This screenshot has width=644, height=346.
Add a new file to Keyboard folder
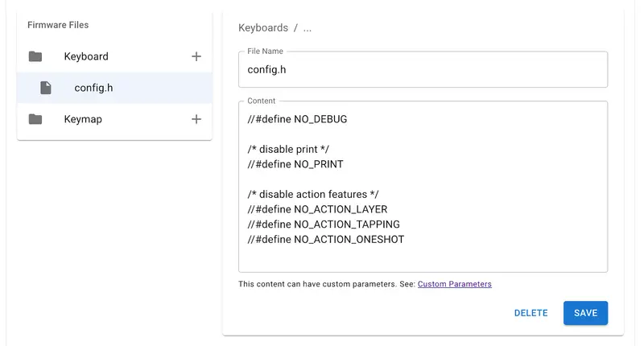[196, 56]
